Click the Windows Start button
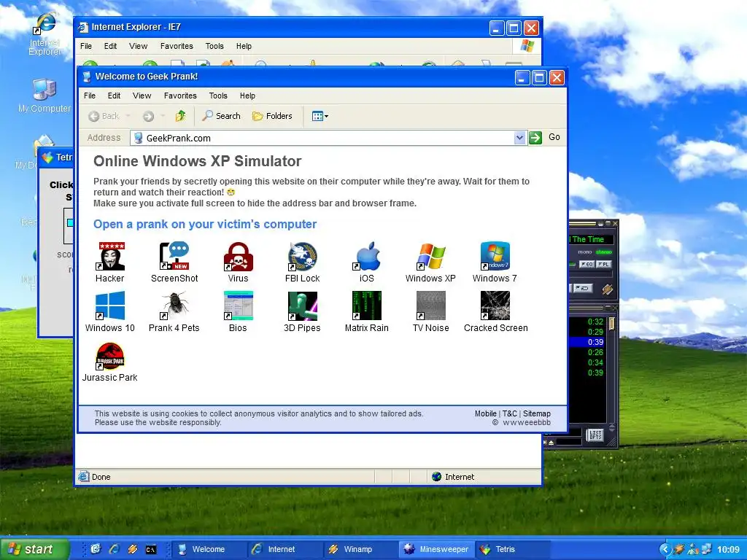The height and width of the screenshot is (560, 747). click(35, 549)
